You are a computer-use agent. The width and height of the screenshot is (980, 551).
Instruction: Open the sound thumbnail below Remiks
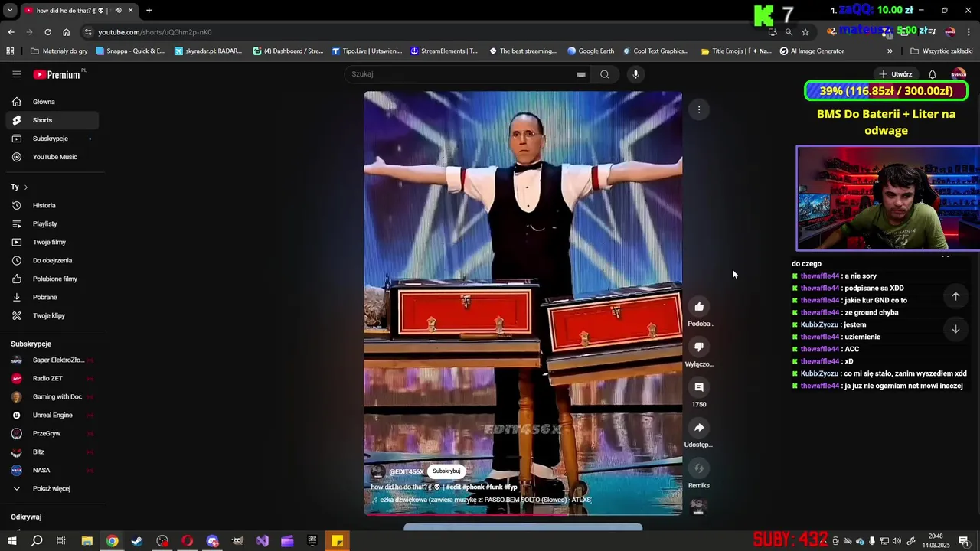(x=698, y=506)
